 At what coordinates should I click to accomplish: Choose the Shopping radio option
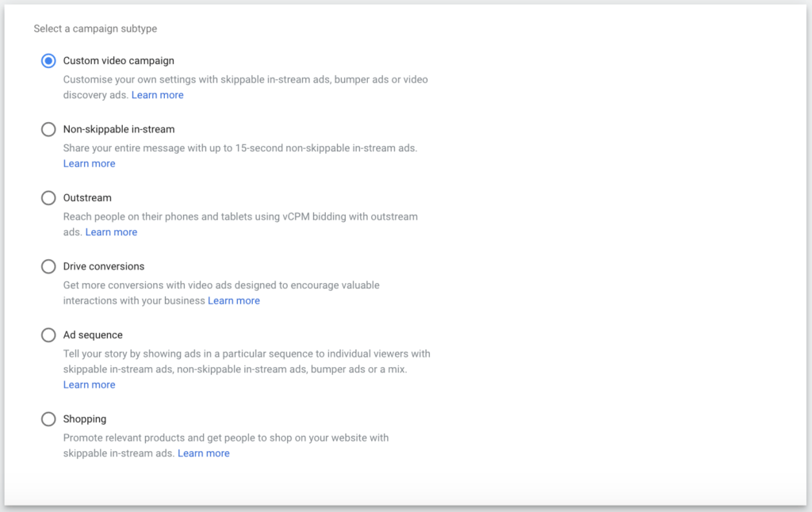click(48, 418)
